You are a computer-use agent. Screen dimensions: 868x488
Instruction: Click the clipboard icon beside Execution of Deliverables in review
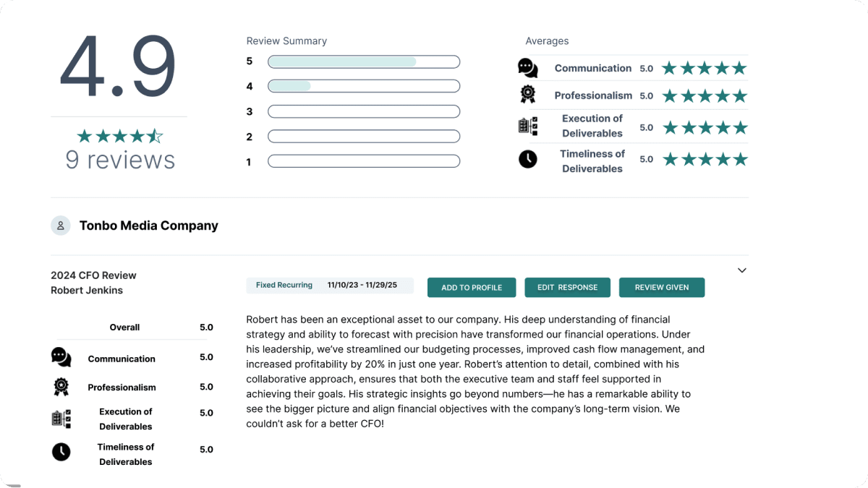click(x=61, y=418)
